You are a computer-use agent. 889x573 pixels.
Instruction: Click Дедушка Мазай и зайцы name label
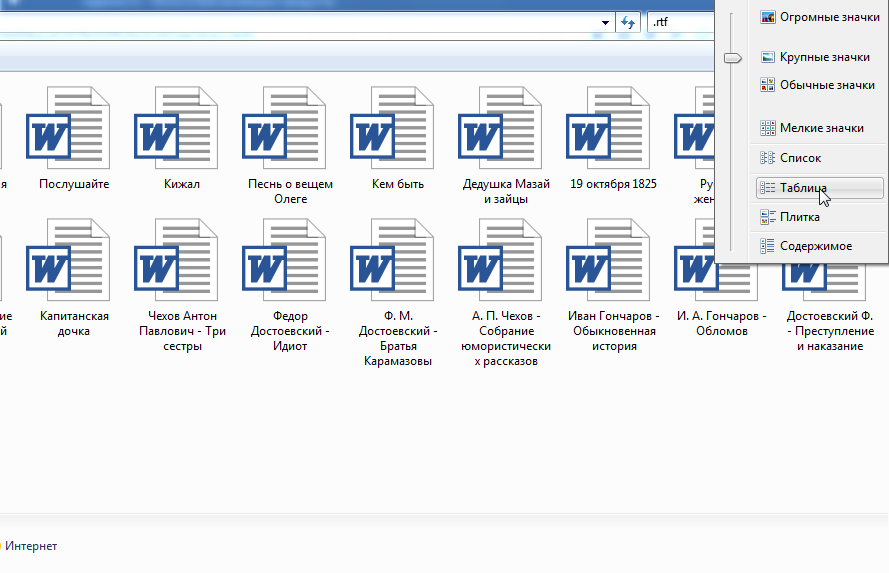(506, 192)
